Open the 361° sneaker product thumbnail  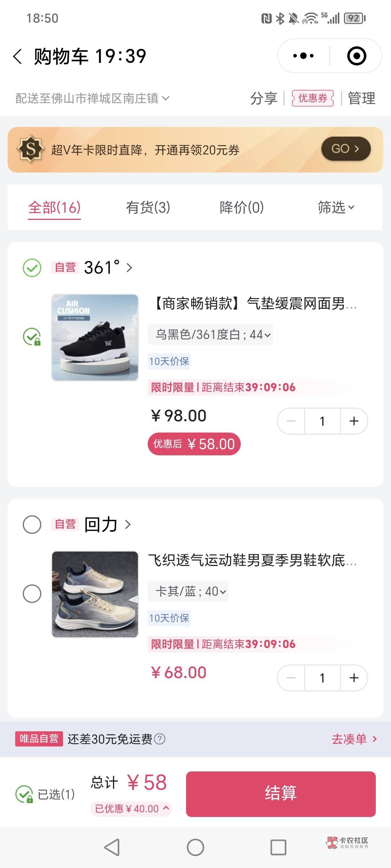pos(95,337)
